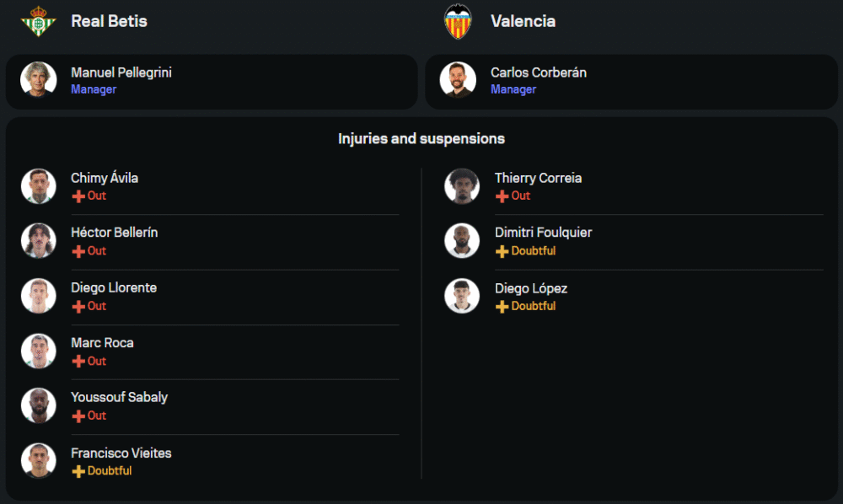Image resolution: width=843 pixels, height=504 pixels.
Task: Click the yellow doubtful cross under Francisco Vieites
Action: [78, 471]
